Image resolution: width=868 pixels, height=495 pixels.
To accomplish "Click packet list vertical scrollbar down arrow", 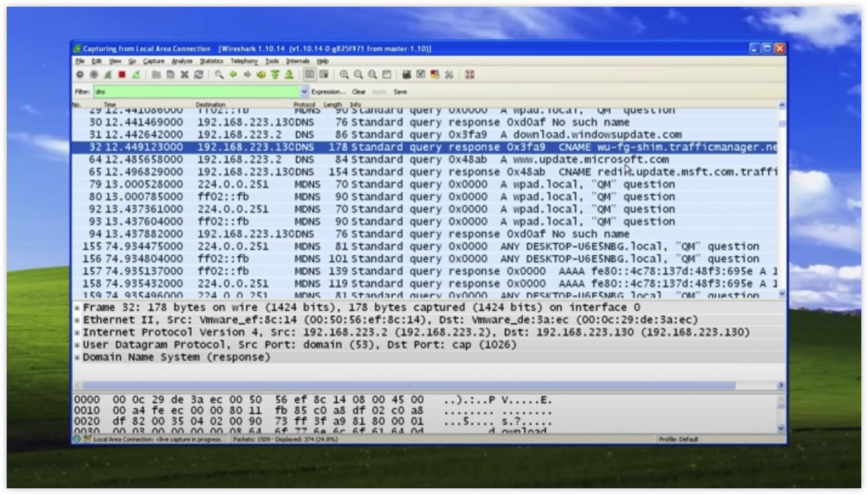I will pos(782,294).
